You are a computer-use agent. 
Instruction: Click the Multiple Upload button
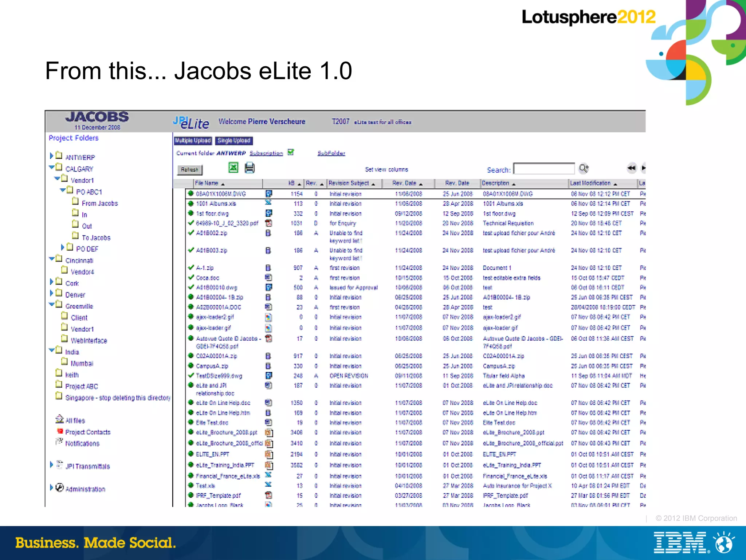(x=193, y=141)
